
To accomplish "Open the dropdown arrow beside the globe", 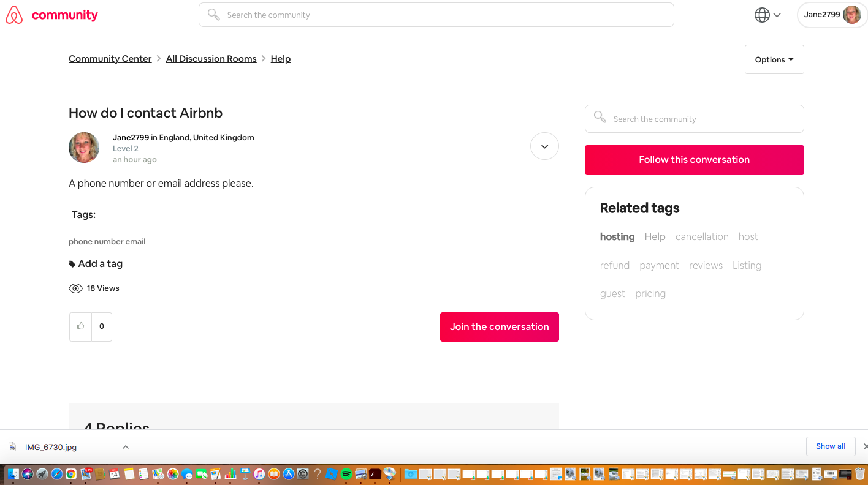I will [776, 15].
